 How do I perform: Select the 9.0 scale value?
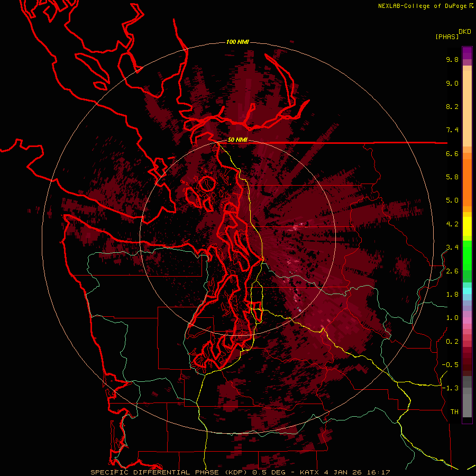pyautogui.click(x=452, y=83)
